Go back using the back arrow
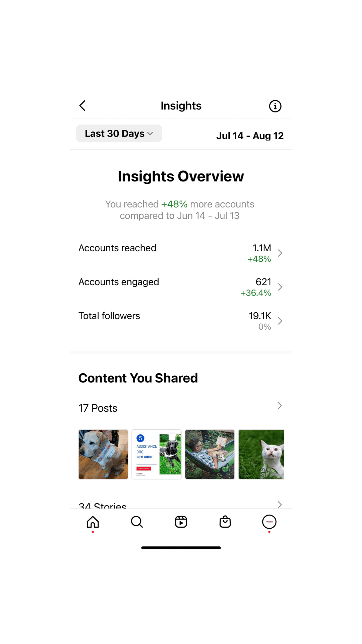The image size is (362, 644). [x=82, y=106]
